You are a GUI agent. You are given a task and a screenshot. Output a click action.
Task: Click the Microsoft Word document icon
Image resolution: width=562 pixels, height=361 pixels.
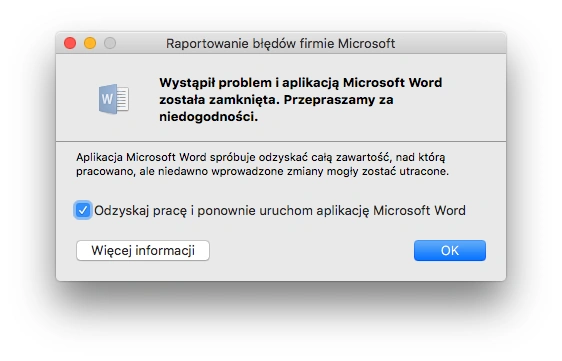click(x=114, y=99)
